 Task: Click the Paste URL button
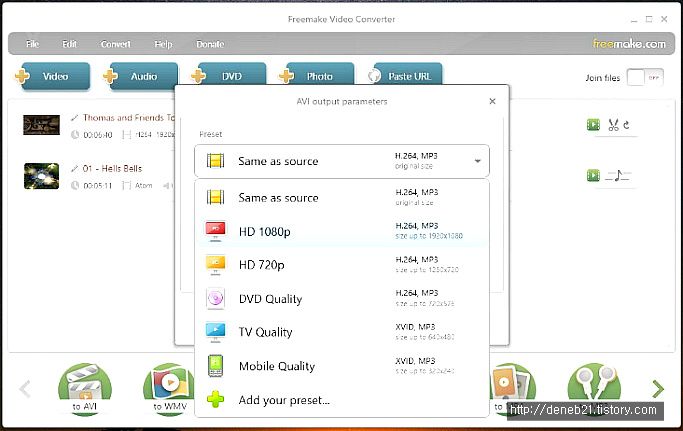405,76
